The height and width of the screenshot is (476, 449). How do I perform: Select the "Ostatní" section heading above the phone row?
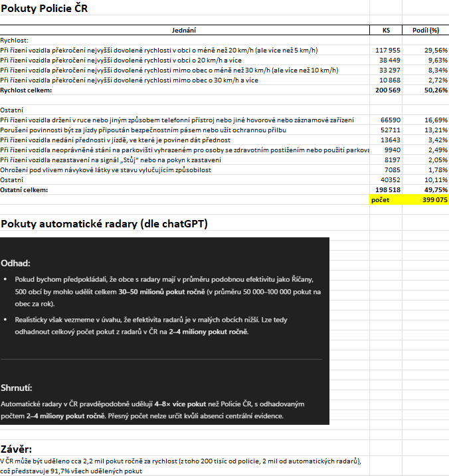point(11,110)
